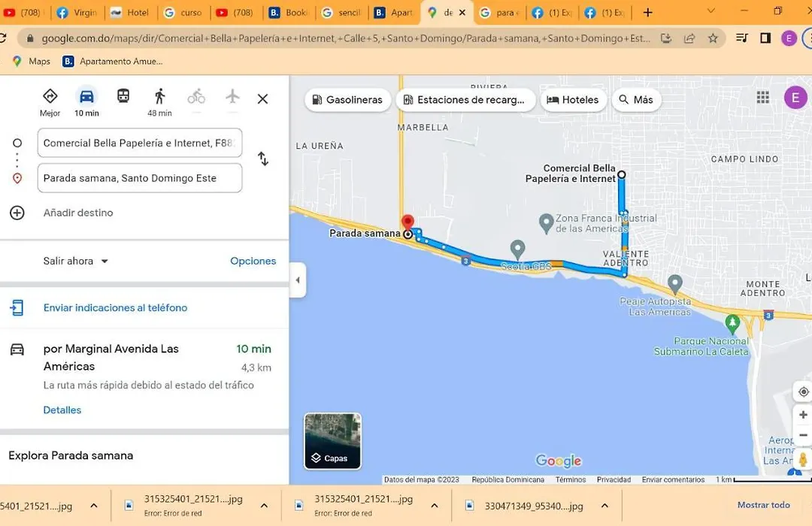Switch to the Booking Apart tab
Viewport: 812px width, 526px height.
point(394,13)
